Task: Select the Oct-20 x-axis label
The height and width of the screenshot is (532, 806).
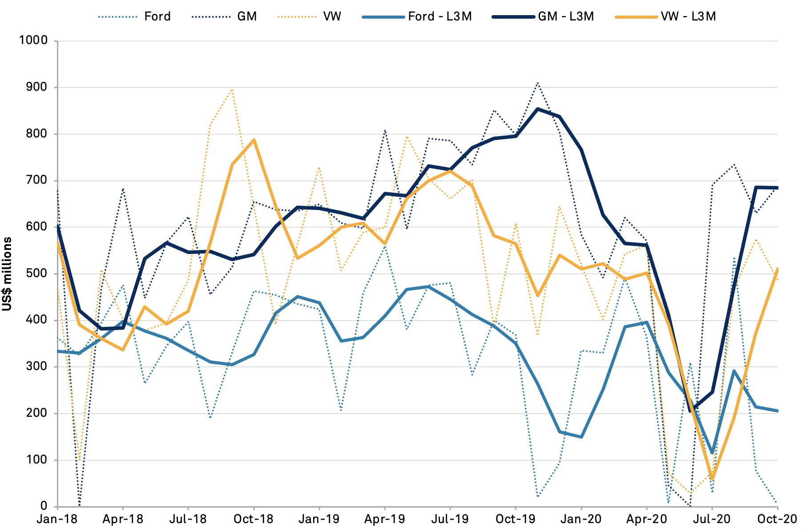Action: point(777,520)
